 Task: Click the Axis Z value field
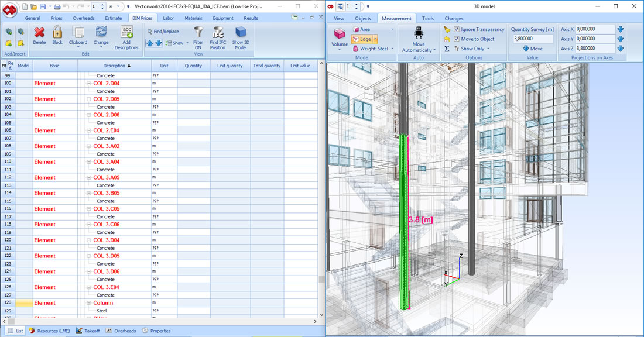(x=595, y=49)
